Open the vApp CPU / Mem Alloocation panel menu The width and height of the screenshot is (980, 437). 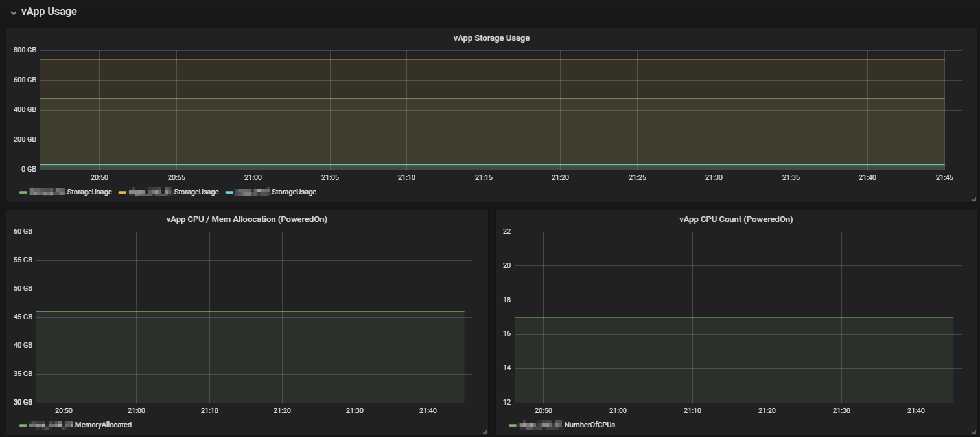coord(246,219)
